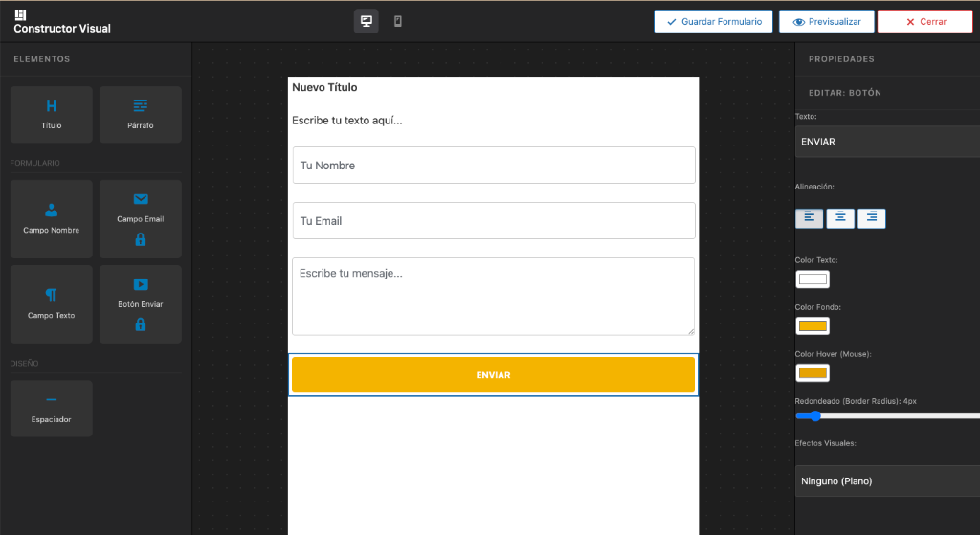Click the Tu Email input field

pos(493,221)
